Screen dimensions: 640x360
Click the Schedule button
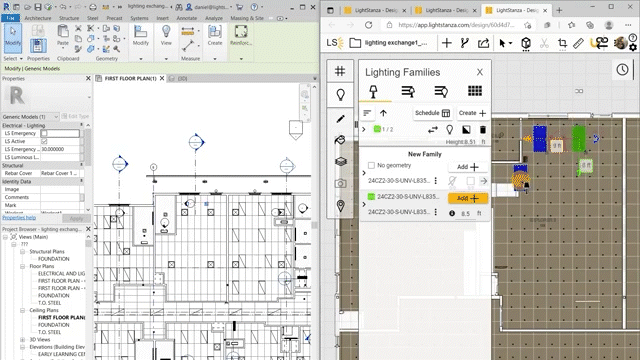tap(432, 113)
